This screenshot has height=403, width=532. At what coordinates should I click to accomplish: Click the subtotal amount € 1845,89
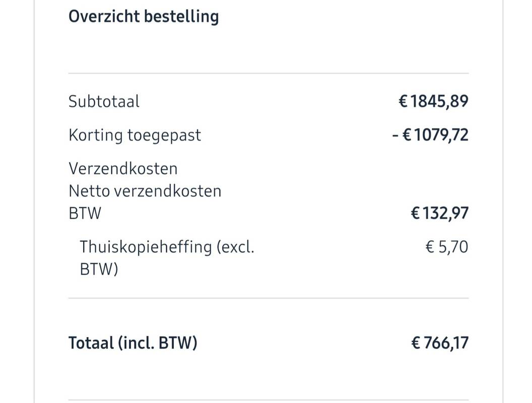coord(433,101)
